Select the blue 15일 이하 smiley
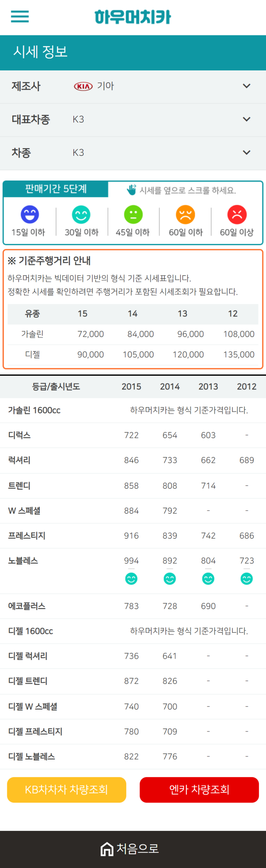This screenshot has width=266, height=868. 30,214
